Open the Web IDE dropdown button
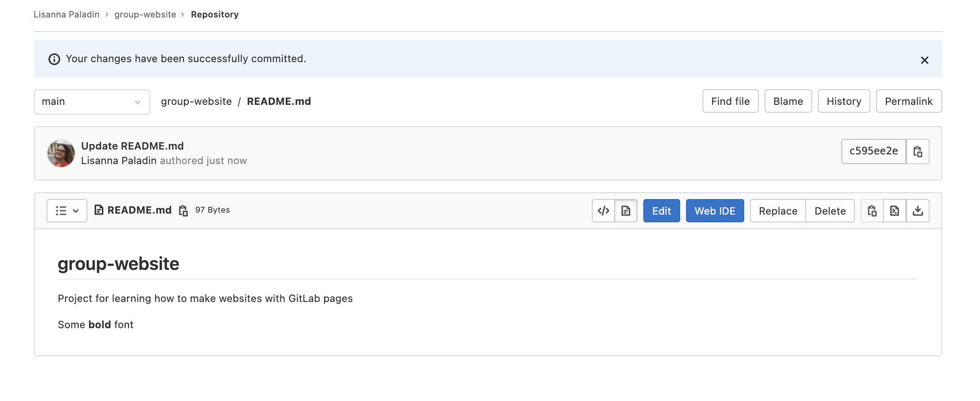Screen dimensions: 980x401 (715, 210)
